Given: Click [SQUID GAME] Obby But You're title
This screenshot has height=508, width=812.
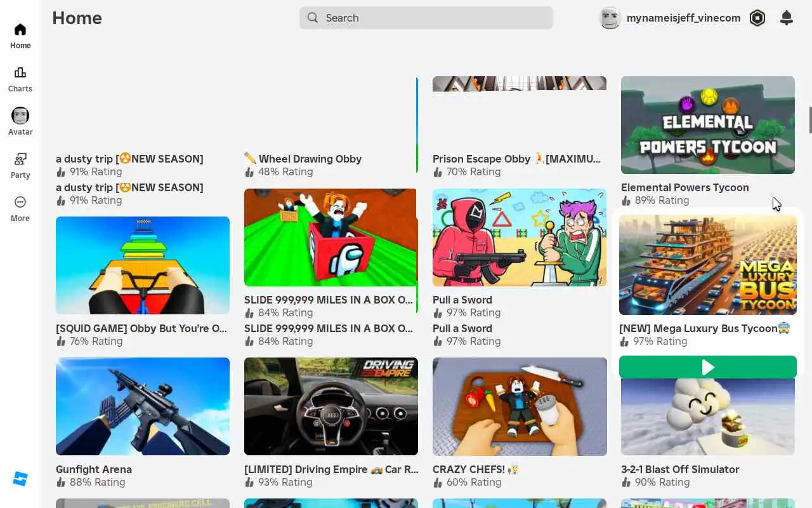Looking at the screenshot, I should 141,328.
